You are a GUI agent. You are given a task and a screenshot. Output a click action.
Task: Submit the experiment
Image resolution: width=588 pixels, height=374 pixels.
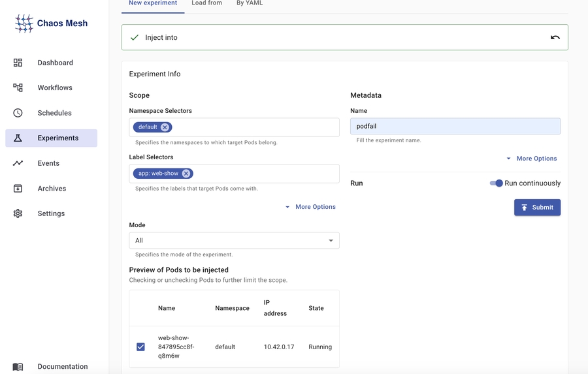coord(537,208)
